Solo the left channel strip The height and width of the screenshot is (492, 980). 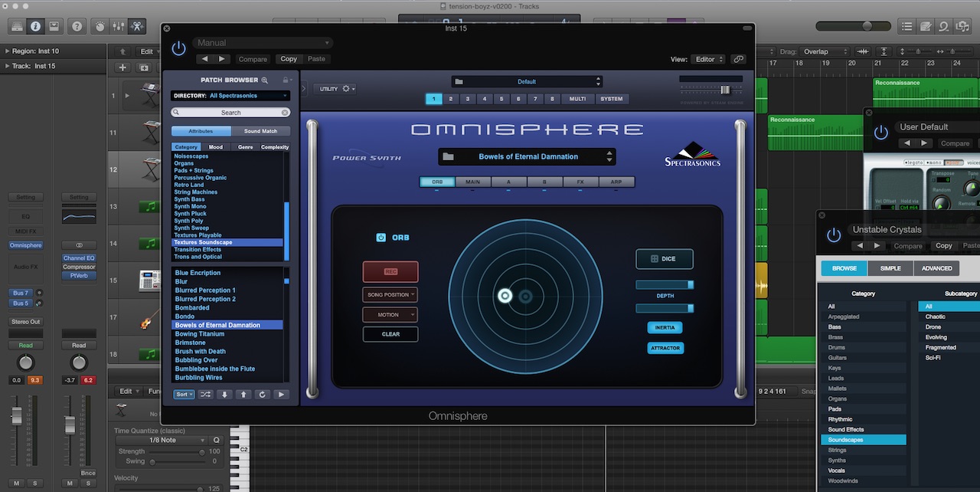click(x=34, y=483)
